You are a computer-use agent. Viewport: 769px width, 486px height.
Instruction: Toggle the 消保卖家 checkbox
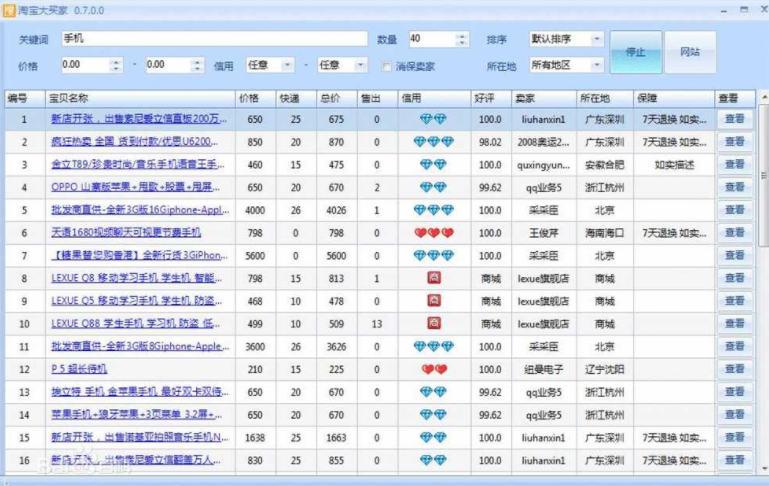[386, 66]
